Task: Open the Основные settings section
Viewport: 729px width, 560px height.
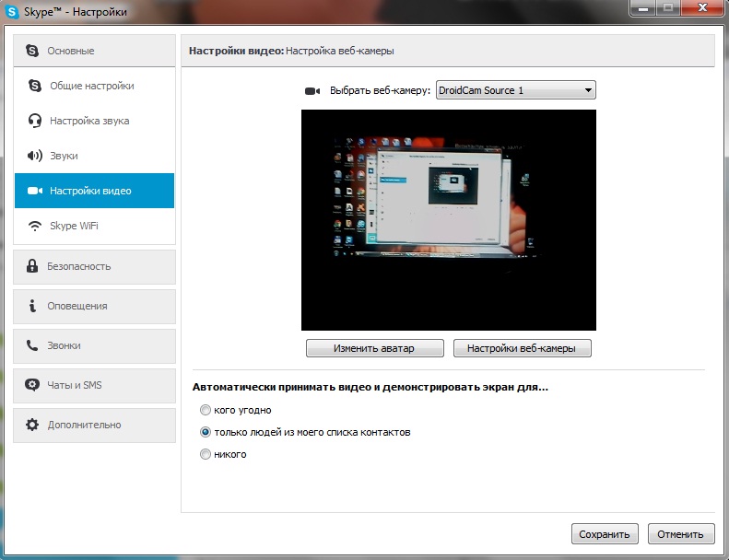Action: pos(94,50)
